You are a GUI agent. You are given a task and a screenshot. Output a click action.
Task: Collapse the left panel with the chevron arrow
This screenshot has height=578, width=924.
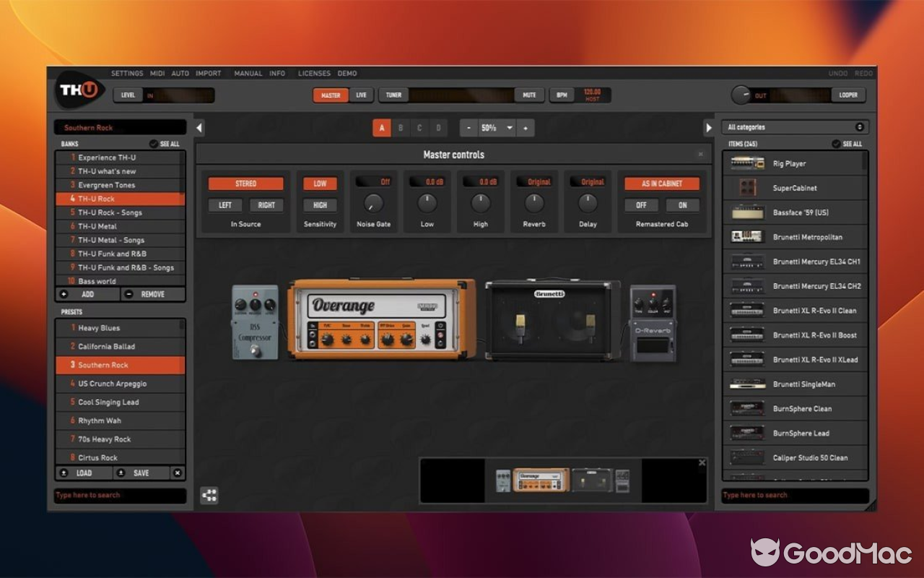point(198,127)
